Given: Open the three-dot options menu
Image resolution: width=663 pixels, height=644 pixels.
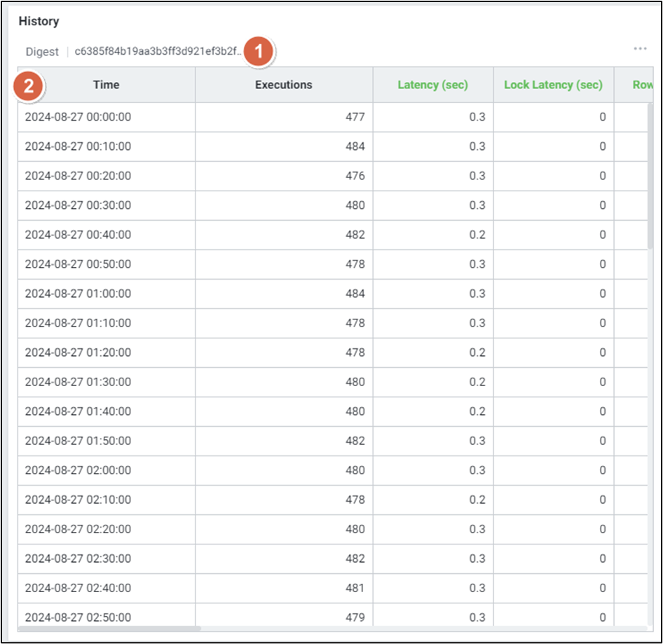Looking at the screenshot, I should [639, 49].
